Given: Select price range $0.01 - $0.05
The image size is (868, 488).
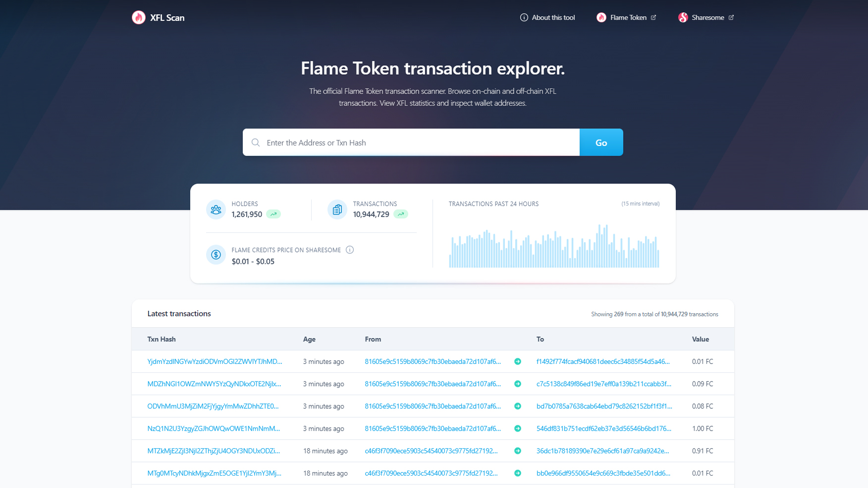Looking at the screenshot, I should point(253,261).
